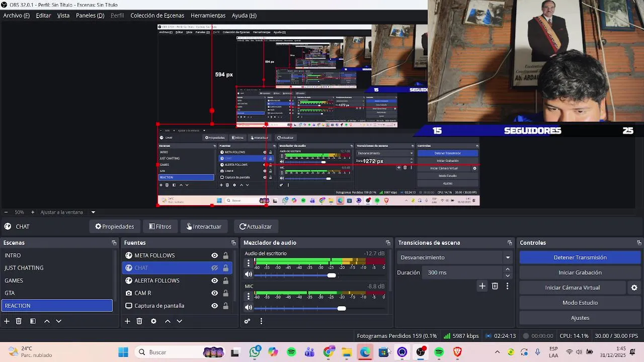Open options dots for Audio del escritorio
Viewport: 644px width, 362px height.
[x=248, y=263]
